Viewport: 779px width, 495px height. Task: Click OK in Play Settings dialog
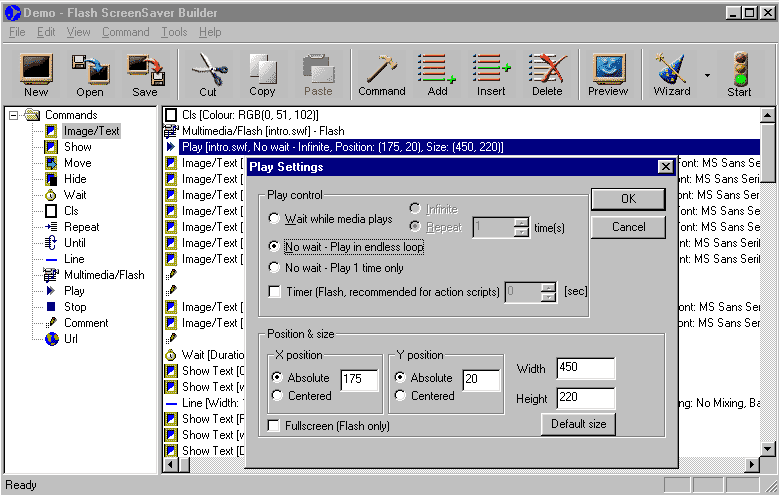(x=628, y=199)
